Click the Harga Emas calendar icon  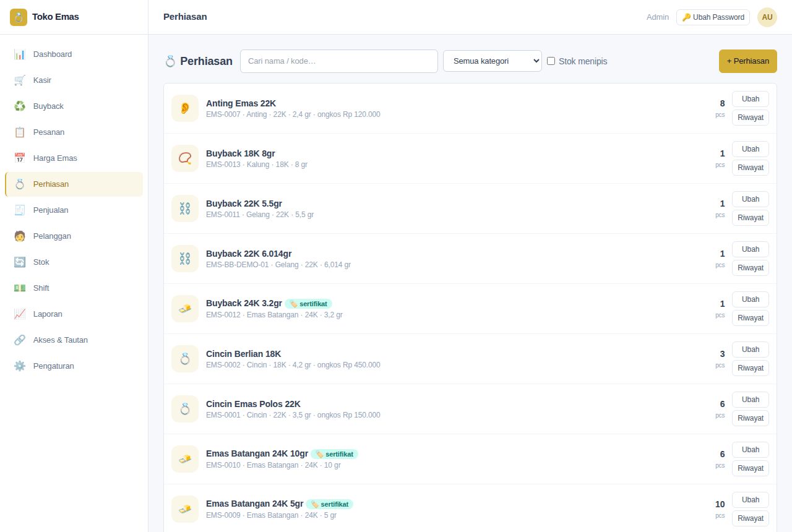pos(20,158)
